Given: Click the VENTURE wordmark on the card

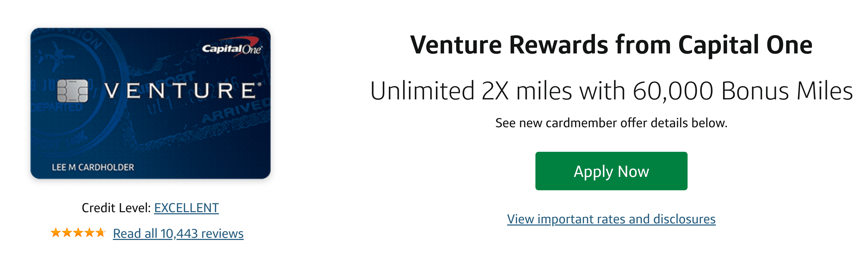Looking at the screenshot, I should pos(182,91).
